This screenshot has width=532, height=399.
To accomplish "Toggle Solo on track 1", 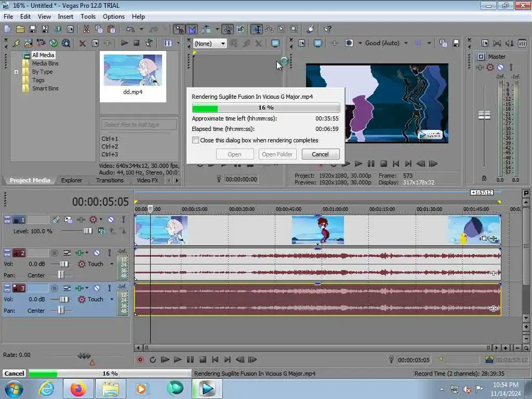I will [124, 220].
